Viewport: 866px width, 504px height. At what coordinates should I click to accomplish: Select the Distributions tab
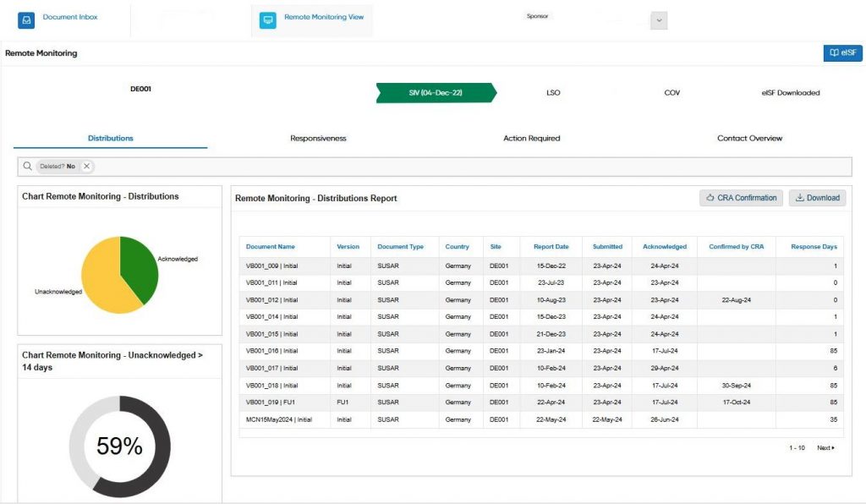[111, 138]
